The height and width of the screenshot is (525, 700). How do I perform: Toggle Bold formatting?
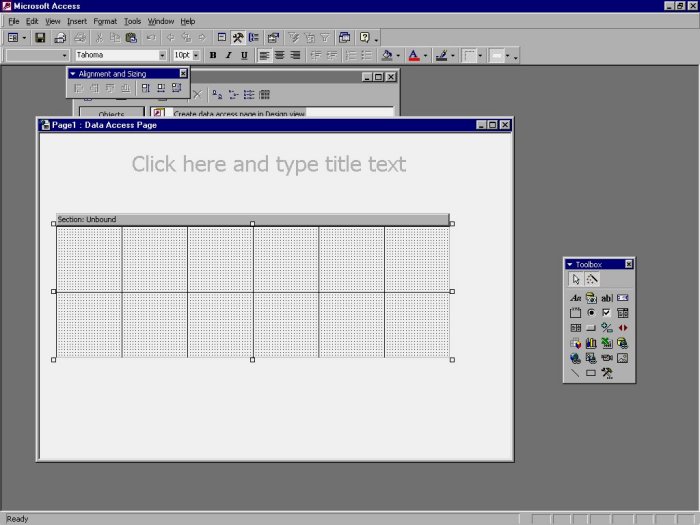[213, 56]
